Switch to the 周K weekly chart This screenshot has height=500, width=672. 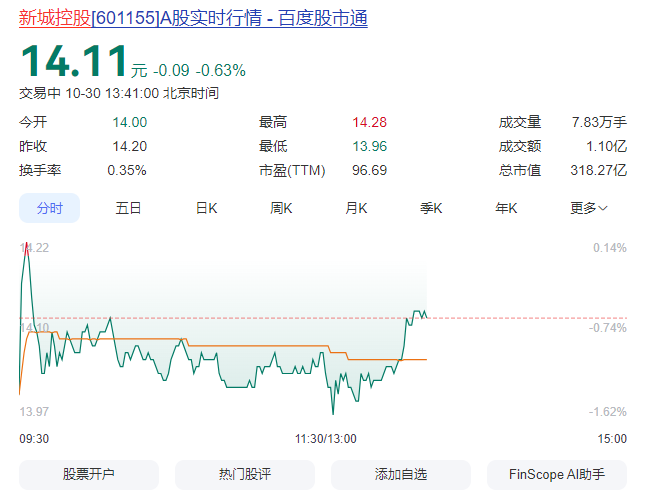click(281, 208)
